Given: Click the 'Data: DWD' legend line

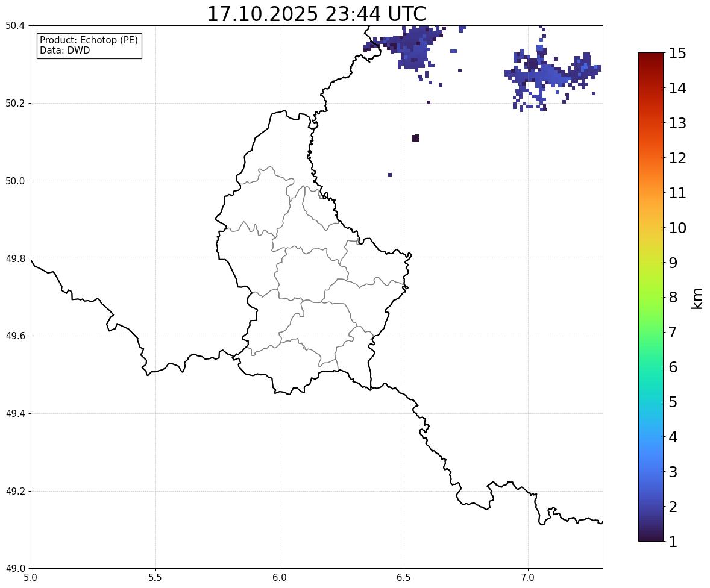Looking at the screenshot, I should click(x=64, y=50).
